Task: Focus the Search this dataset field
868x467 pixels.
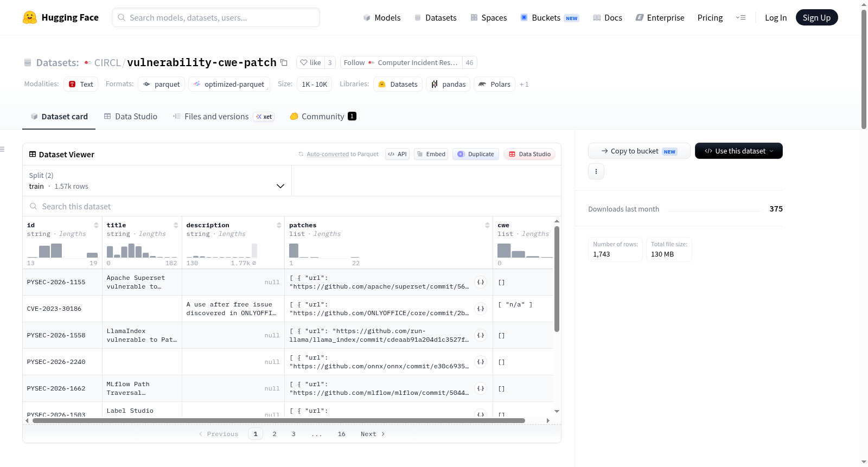Action: [292, 206]
